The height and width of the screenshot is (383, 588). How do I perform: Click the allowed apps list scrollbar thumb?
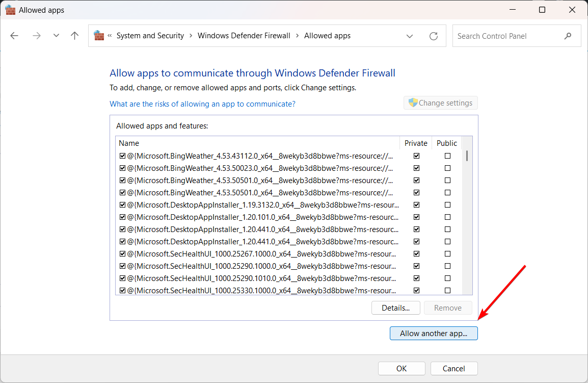467,156
